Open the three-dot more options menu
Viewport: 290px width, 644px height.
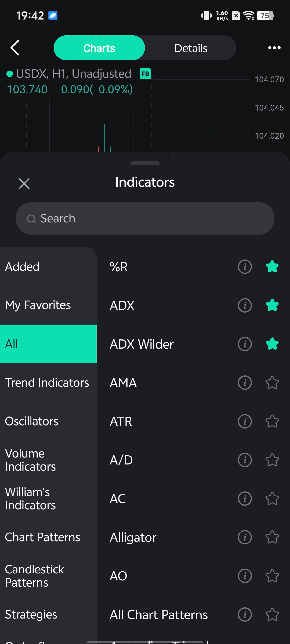[274, 48]
